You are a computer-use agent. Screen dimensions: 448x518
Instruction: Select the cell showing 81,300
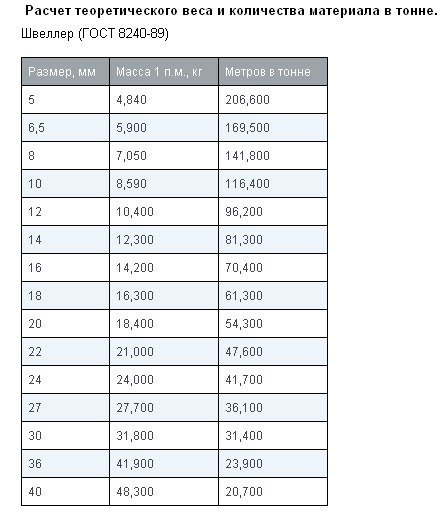273,240
